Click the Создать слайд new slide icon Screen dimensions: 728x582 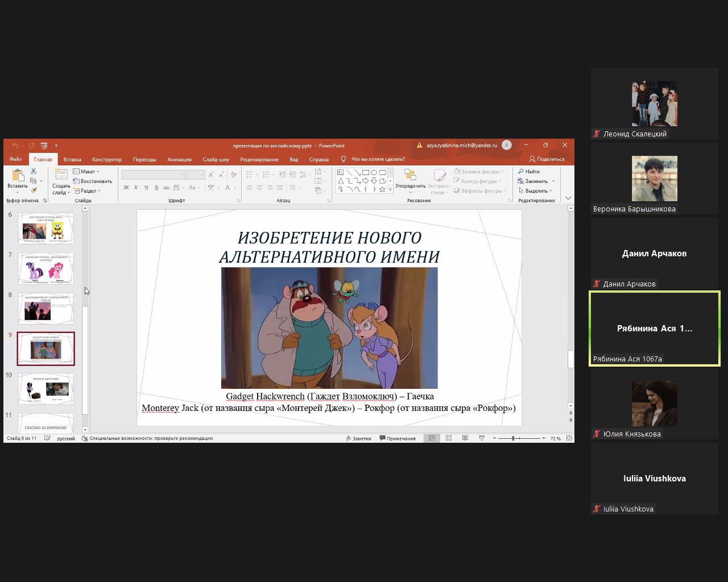pyautogui.click(x=61, y=174)
